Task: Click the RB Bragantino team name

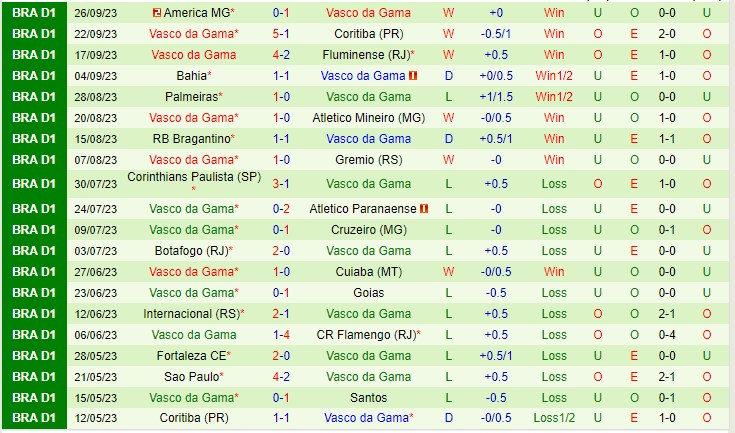Action: (x=192, y=139)
